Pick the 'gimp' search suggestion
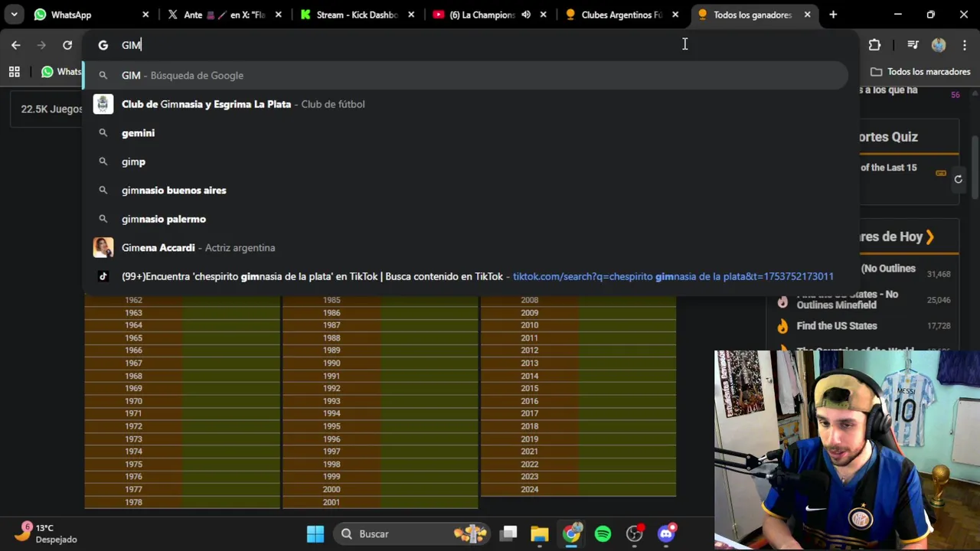 pyautogui.click(x=465, y=161)
